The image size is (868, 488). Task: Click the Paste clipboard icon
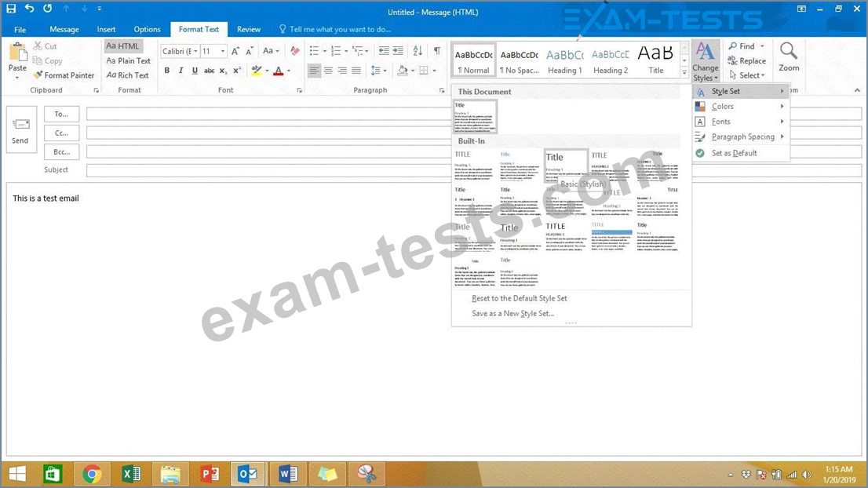coord(18,53)
